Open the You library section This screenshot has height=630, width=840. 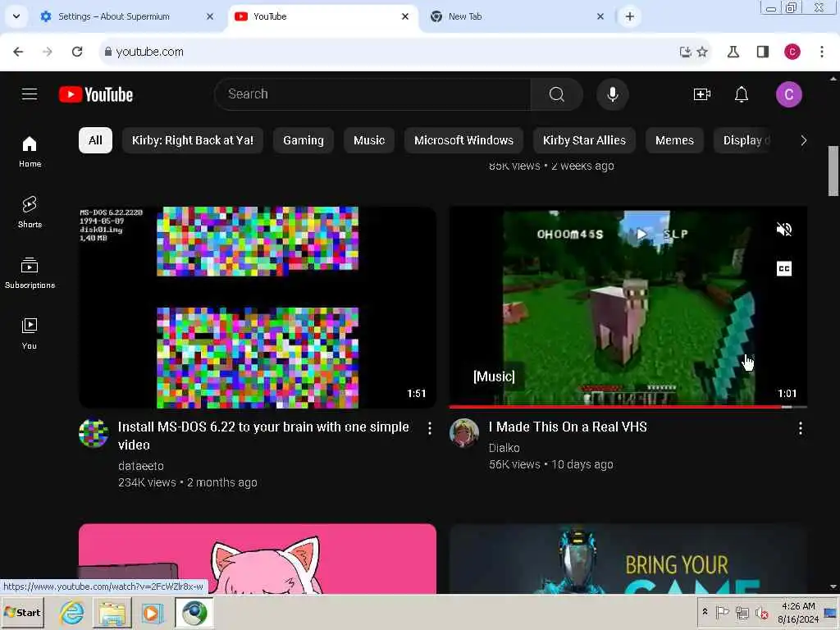pos(30,333)
